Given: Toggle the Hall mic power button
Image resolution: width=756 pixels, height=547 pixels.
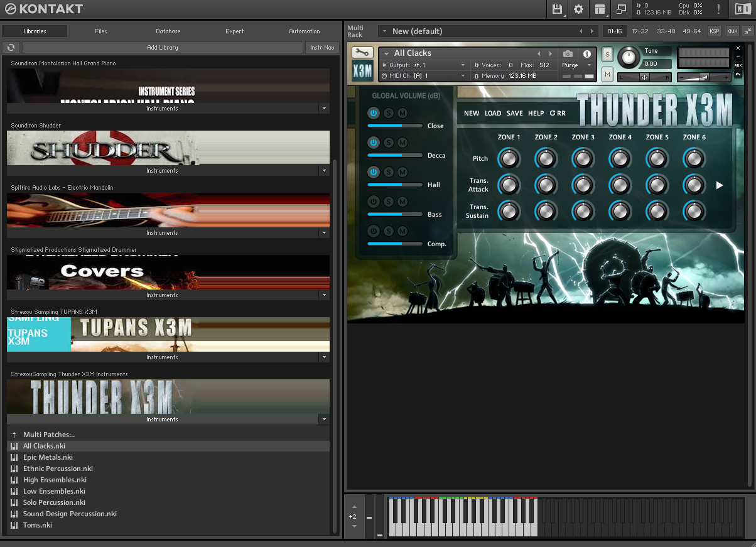Looking at the screenshot, I should click(x=374, y=172).
